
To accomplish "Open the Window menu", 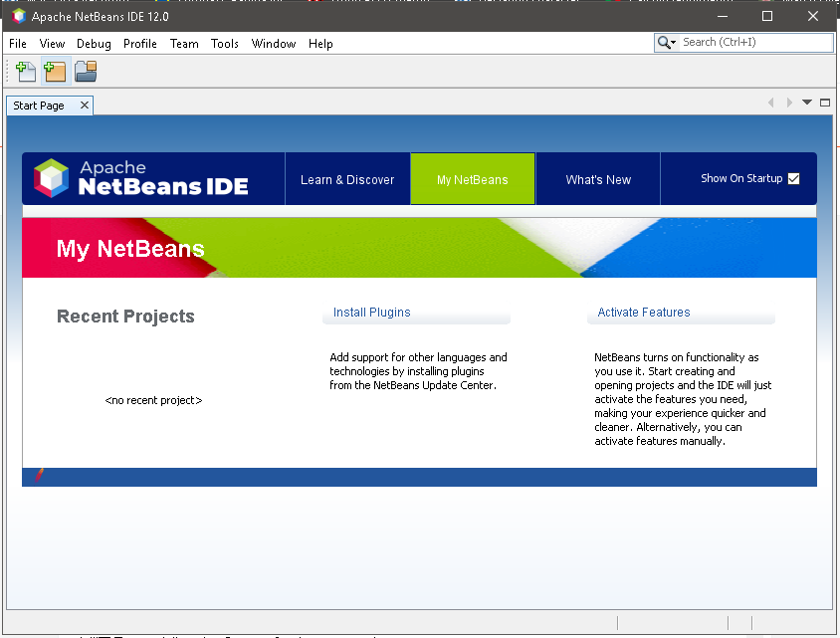I will point(274,44).
